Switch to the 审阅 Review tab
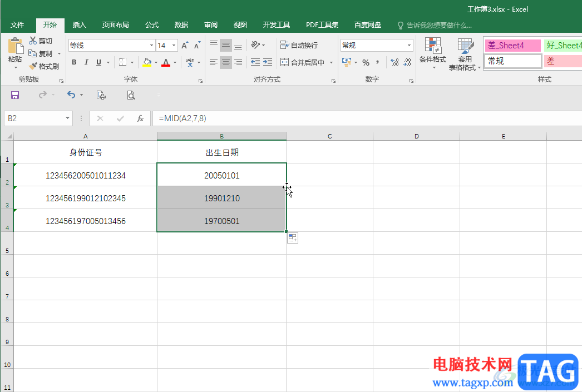The image size is (582, 392). (211, 25)
